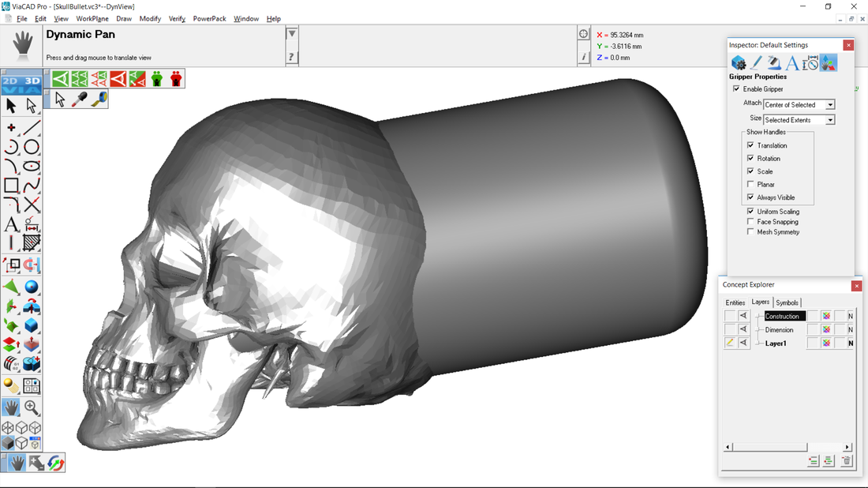Disable the Enable Gripper checkbox
Screen dimensions: 868x488
pos(736,89)
